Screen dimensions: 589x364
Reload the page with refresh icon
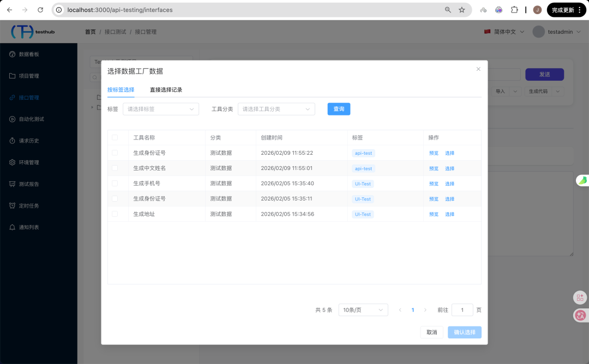pos(40,10)
